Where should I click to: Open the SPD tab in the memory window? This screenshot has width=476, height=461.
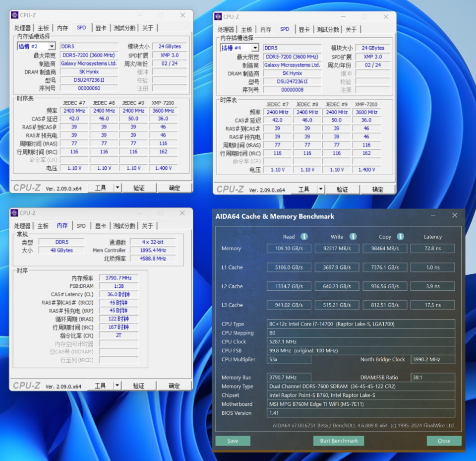click(81, 226)
